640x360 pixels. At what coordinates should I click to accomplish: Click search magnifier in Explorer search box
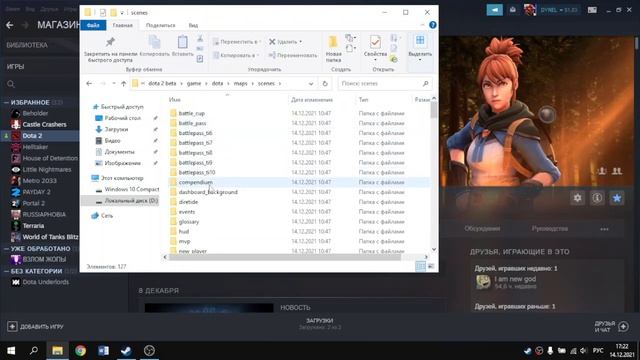tap(425, 84)
